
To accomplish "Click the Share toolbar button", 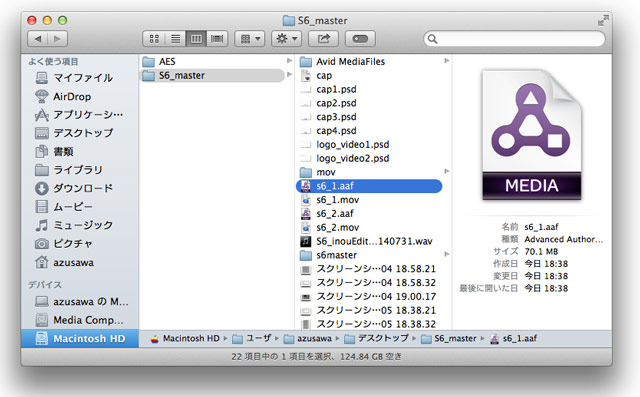I will tap(323, 39).
